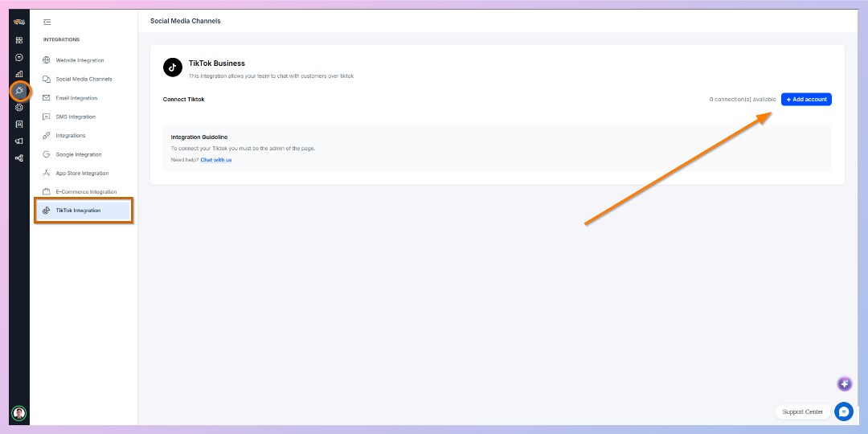This screenshot has width=868, height=434.
Task: Click the Integration Guideline heading
Action: 199,137
